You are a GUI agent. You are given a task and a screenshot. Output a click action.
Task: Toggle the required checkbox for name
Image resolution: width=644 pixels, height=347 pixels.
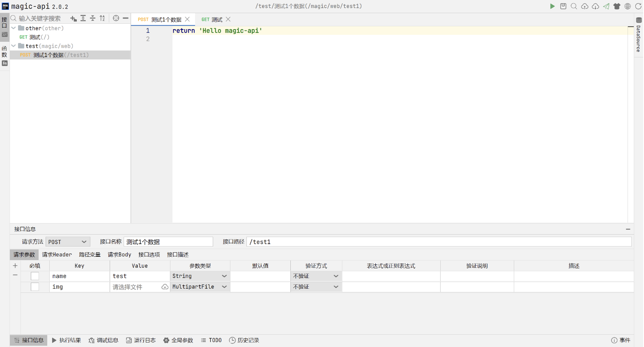click(x=35, y=276)
